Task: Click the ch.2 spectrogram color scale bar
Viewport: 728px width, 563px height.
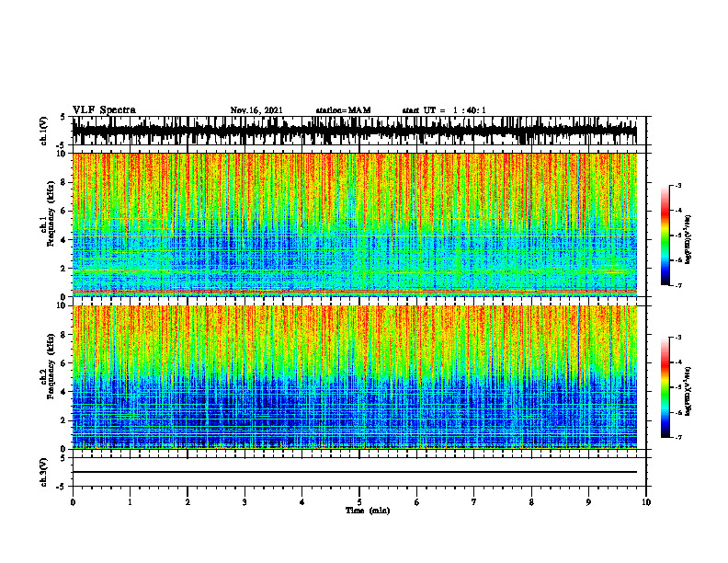Action: pos(665,387)
